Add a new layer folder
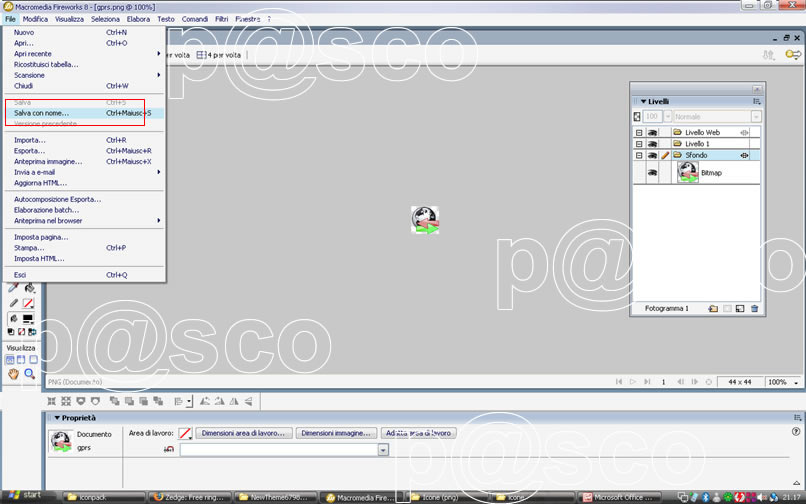The height and width of the screenshot is (504, 806). (713, 309)
